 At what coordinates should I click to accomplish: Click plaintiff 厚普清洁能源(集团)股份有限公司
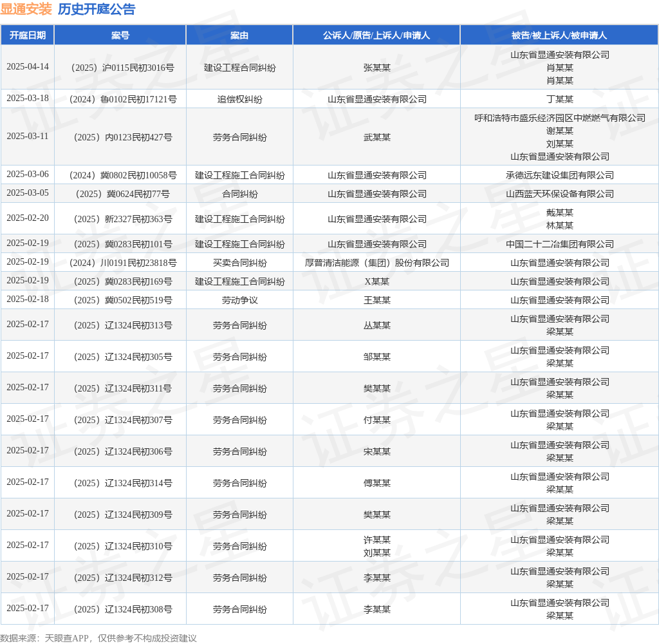pyautogui.click(x=377, y=263)
